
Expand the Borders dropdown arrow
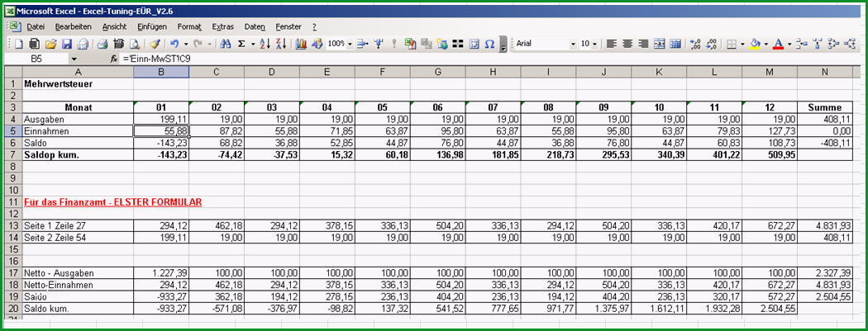click(x=742, y=45)
